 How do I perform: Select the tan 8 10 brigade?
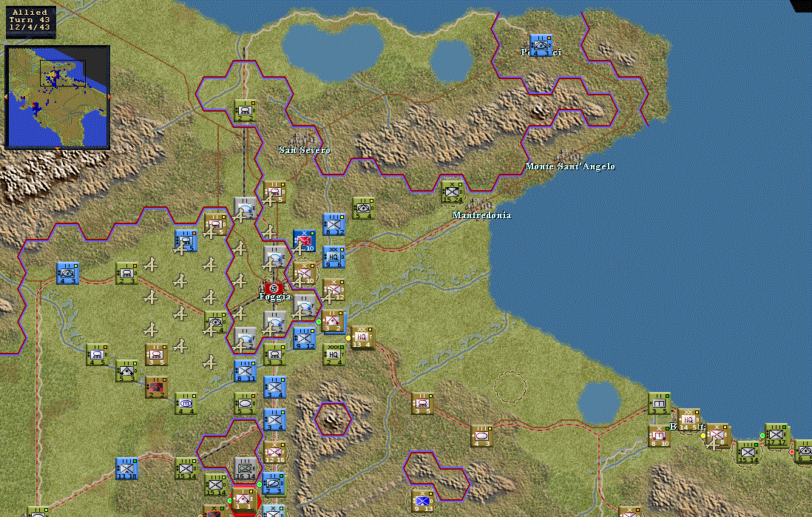[x=659, y=436]
